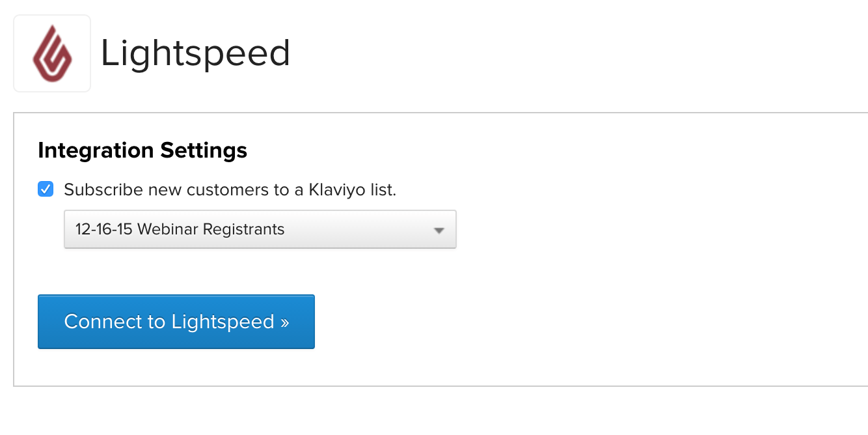Click the » arrow on the Connect button
868x435 pixels.
284,322
